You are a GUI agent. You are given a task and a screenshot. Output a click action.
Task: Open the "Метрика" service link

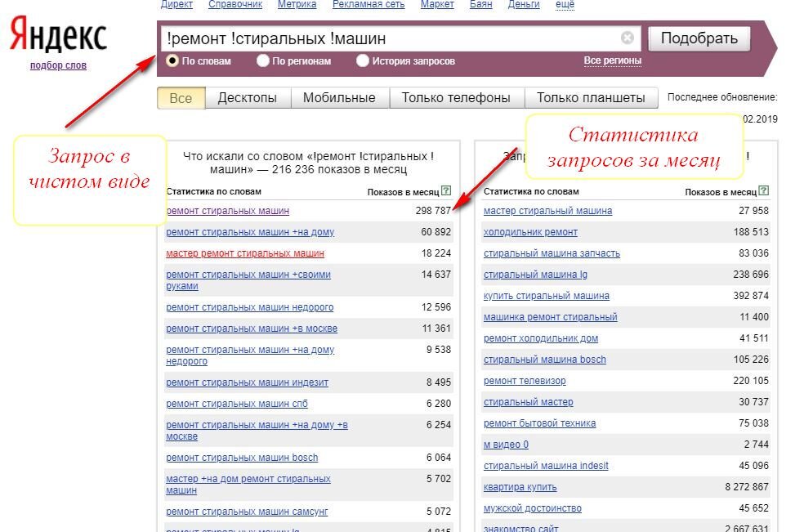[296, 4]
